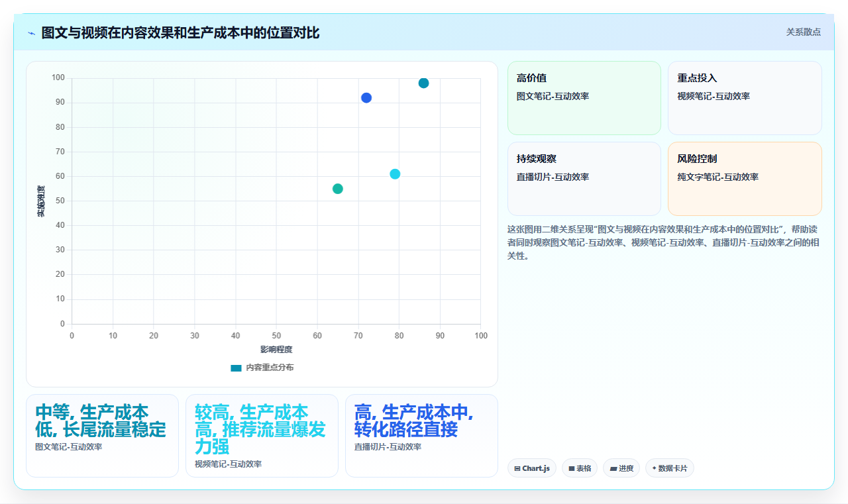Click the chart title 图文与视频在内容效果和生产成本中的位置对比

pos(180,33)
